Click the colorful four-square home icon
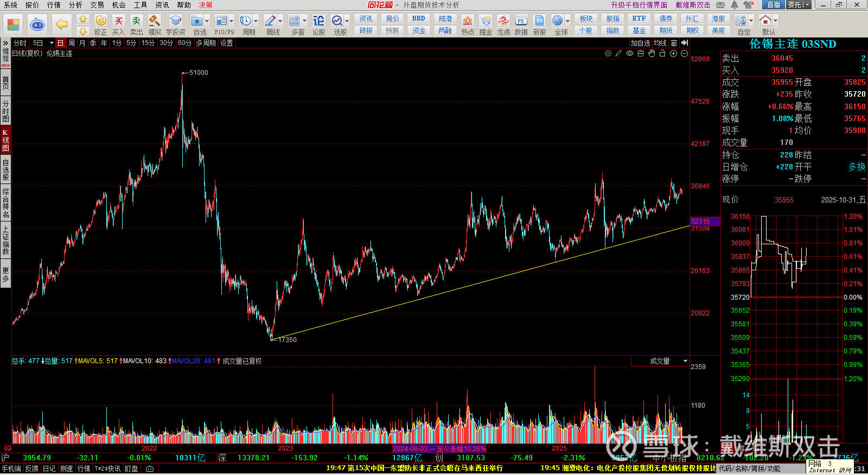The width and height of the screenshot is (868, 475). [13, 24]
